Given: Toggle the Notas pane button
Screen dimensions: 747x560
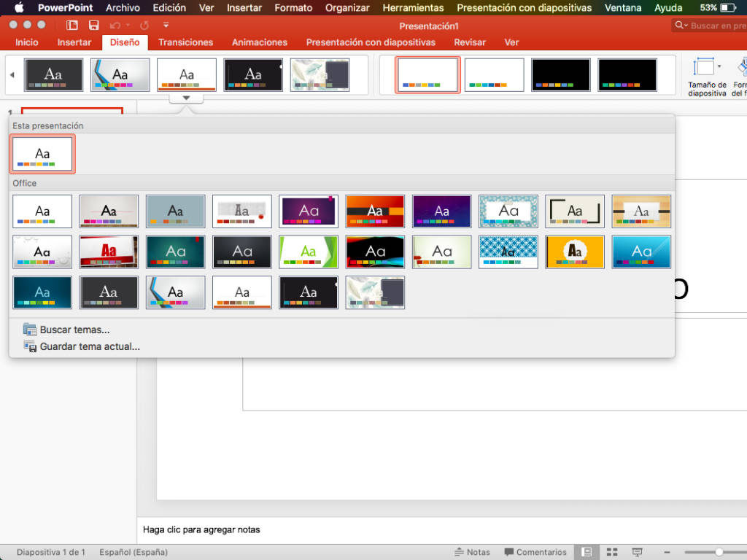Looking at the screenshot, I should click(472, 552).
